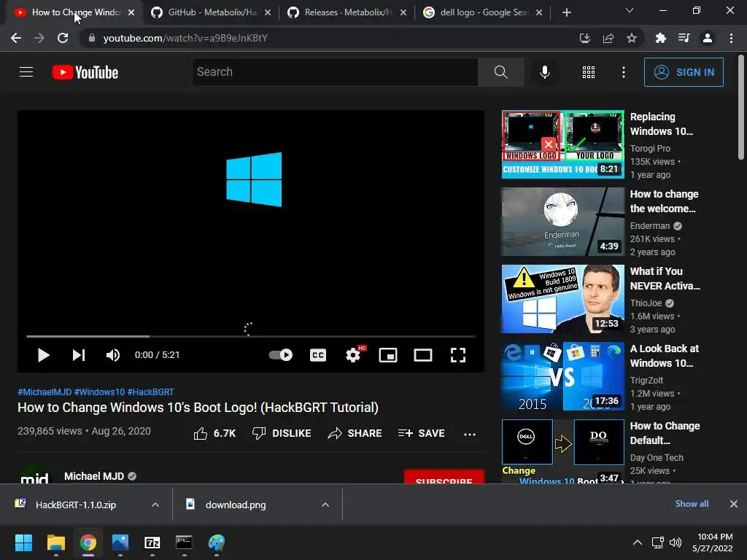This screenshot has width=747, height=560.
Task: Open a new browser tab
Action: coord(566,12)
